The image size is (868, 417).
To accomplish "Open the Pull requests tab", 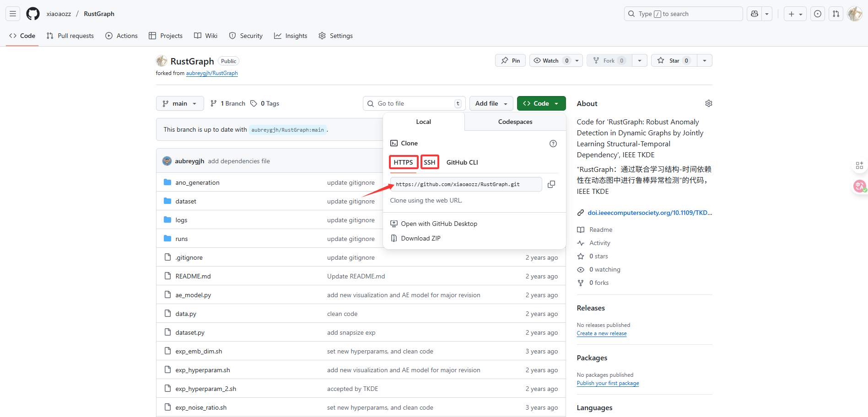I will tap(70, 36).
